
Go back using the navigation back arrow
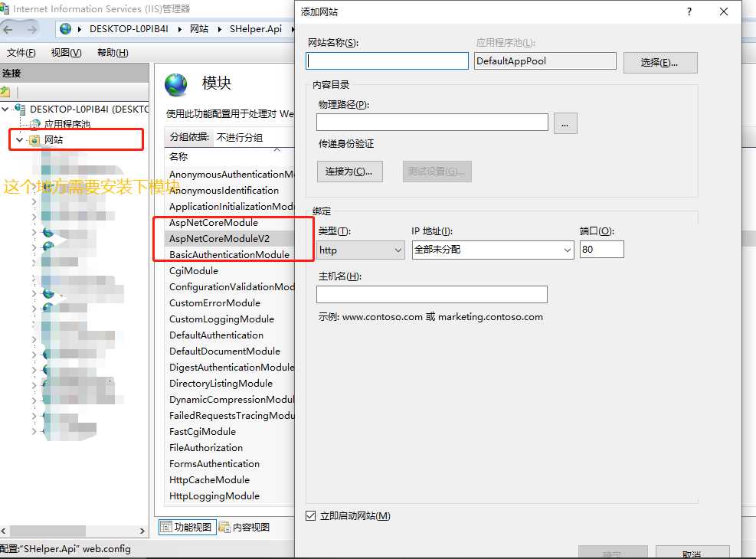pyautogui.click(x=8, y=30)
